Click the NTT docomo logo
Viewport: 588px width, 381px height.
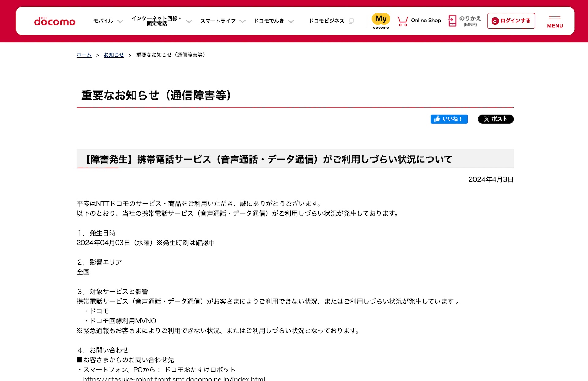55,21
